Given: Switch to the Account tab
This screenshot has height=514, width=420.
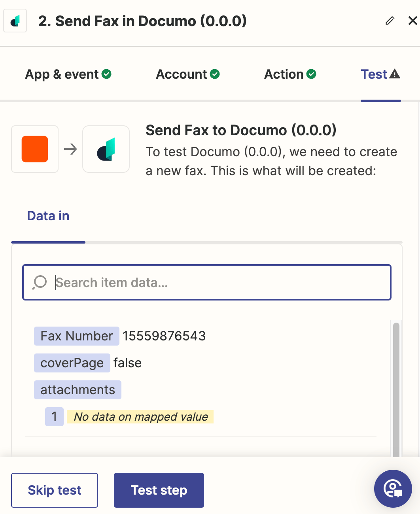Looking at the screenshot, I should pyautogui.click(x=188, y=74).
